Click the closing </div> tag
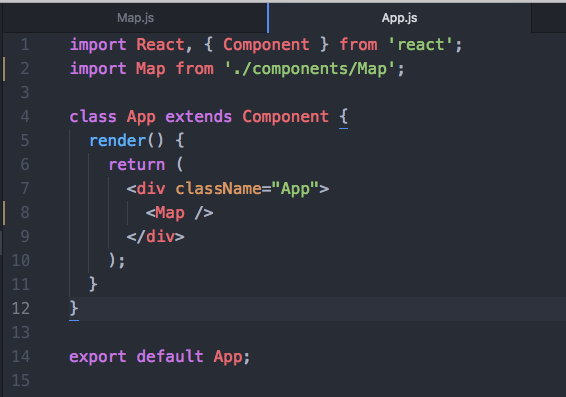Viewport: 566px width, 397px height. point(155,236)
